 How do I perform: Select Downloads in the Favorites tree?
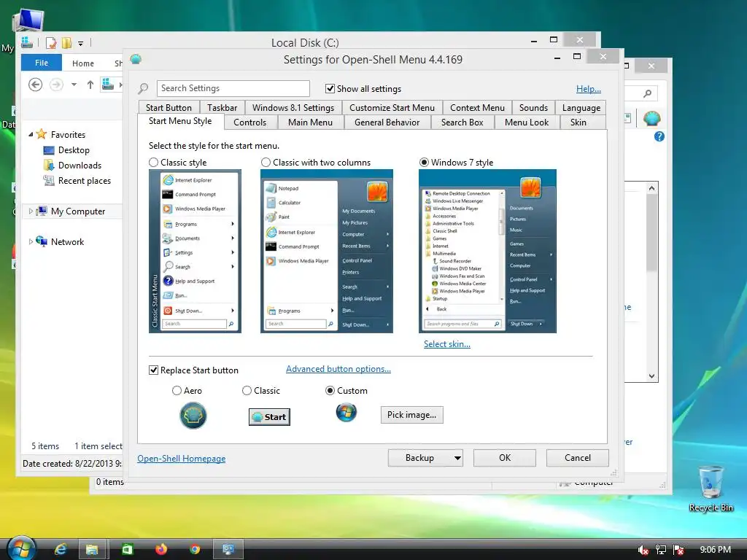[x=80, y=166]
